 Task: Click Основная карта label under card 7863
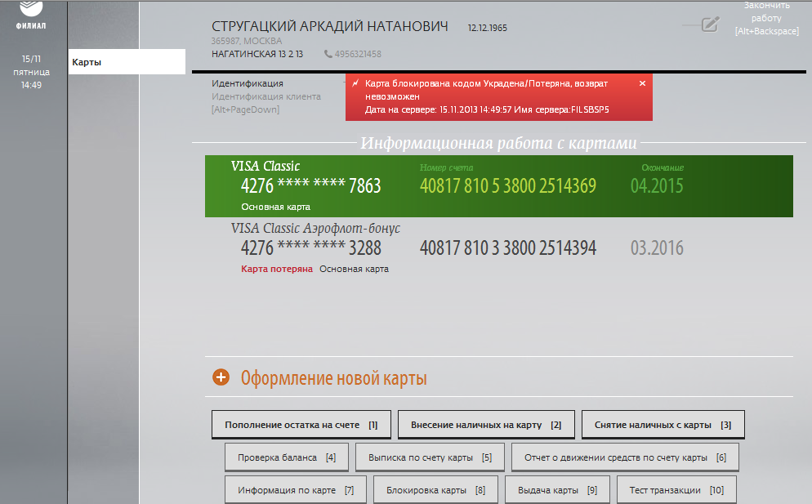coord(275,207)
